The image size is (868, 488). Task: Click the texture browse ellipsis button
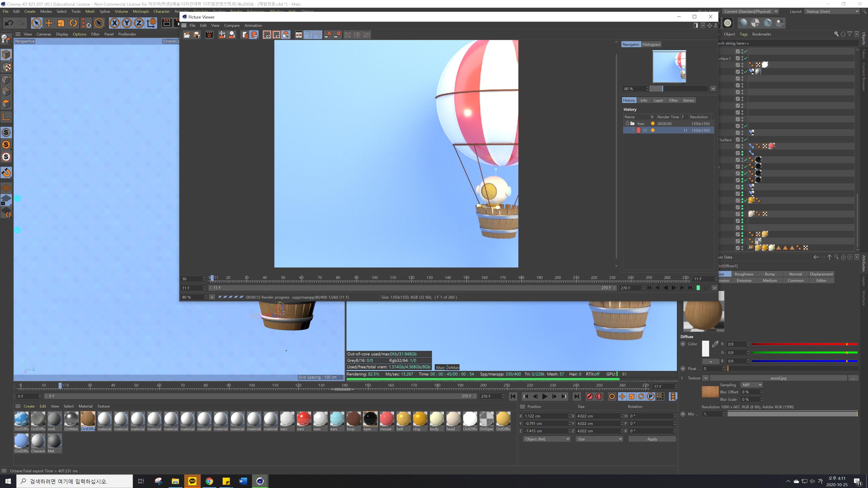(x=853, y=378)
